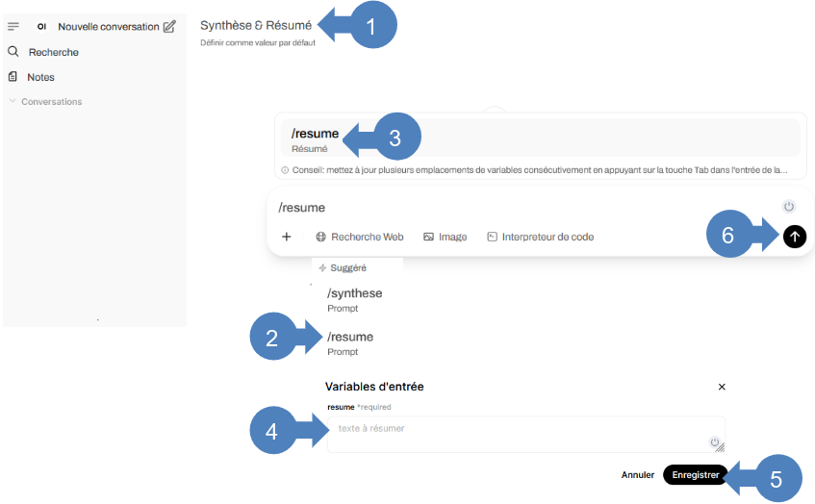Click the new conversation pencil icon
Viewport: 815px width, 504px height.
tap(169, 27)
